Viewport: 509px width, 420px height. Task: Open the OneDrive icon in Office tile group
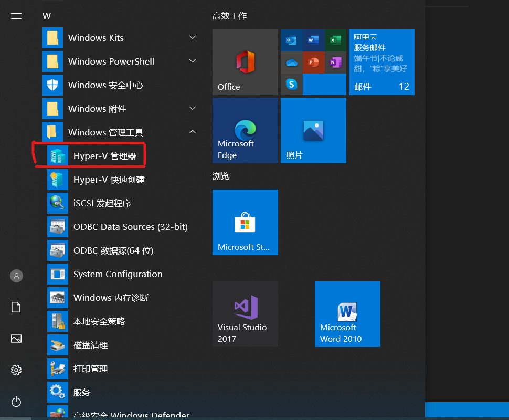pos(292,62)
